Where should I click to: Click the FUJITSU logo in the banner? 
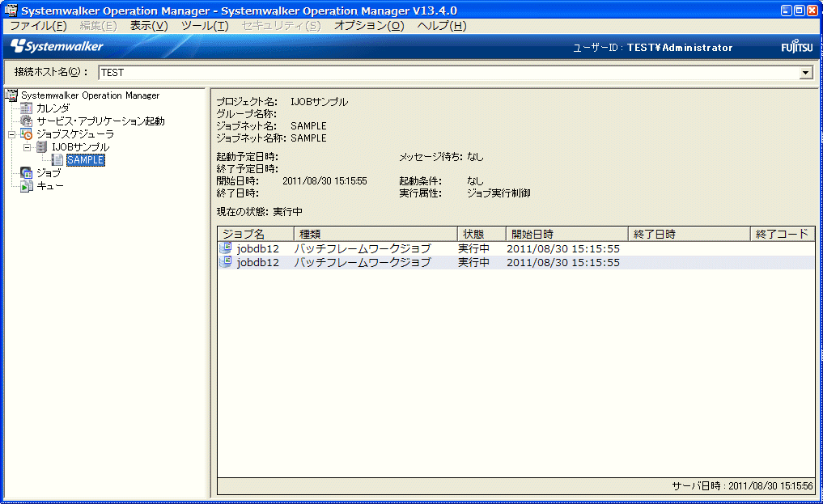[797, 47]
